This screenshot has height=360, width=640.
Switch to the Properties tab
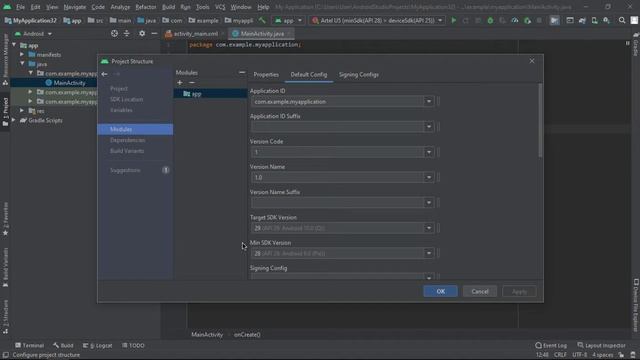(266, 75)
